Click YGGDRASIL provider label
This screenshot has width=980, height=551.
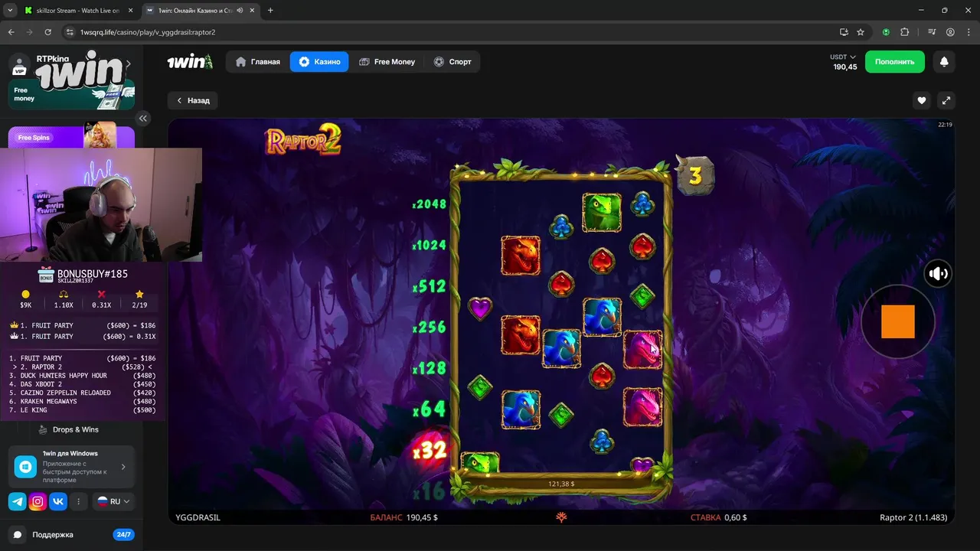coord(198,518)
